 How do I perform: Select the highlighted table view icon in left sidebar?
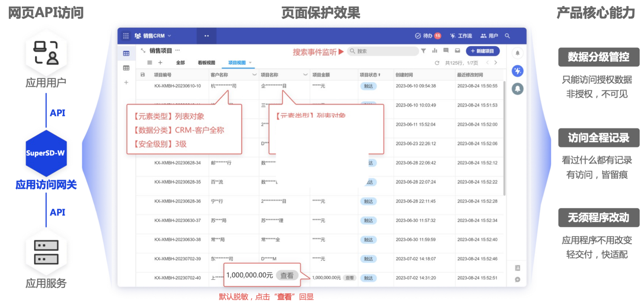point(126,54)
